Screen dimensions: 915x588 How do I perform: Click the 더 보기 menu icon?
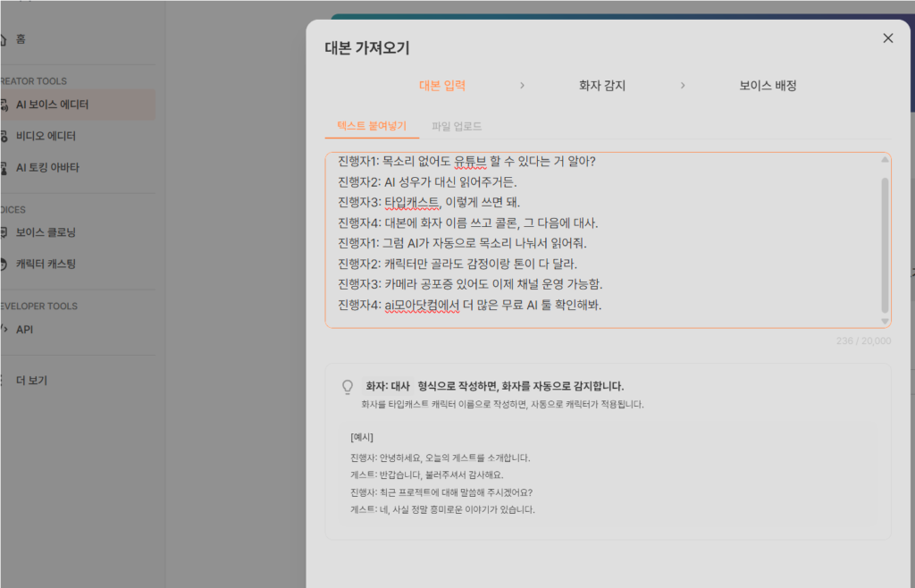point(3,380)
